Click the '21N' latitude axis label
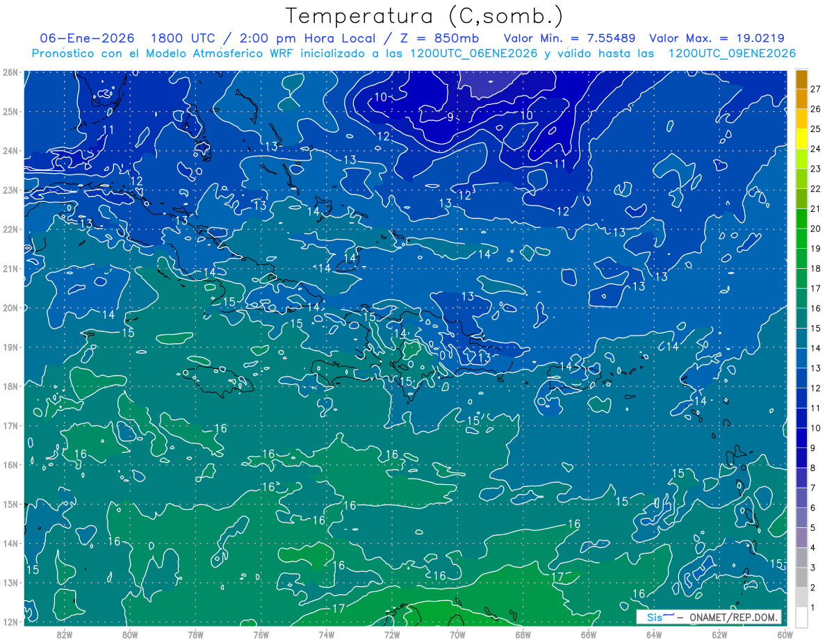 coord(10,268)
